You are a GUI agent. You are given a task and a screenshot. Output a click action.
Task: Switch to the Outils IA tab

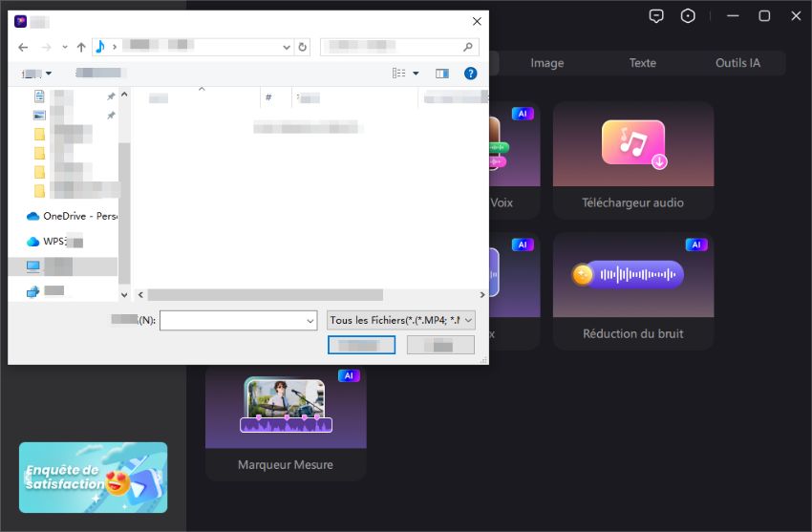coord(737,63)
